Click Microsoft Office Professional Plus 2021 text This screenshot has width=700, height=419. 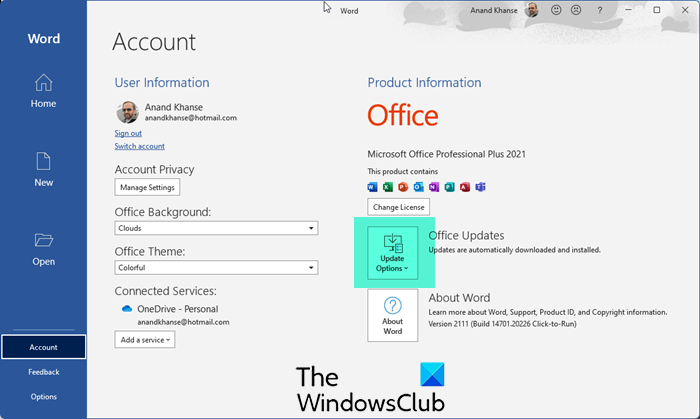click(446, 154)
